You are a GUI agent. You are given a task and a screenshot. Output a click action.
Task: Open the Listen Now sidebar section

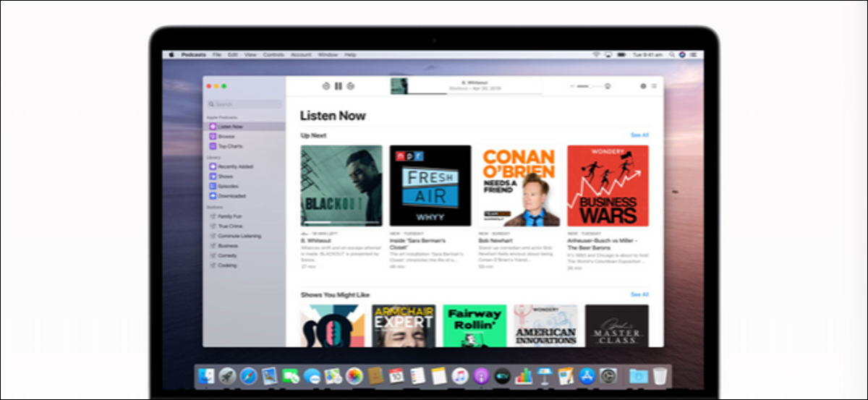(x=244, y=127)
